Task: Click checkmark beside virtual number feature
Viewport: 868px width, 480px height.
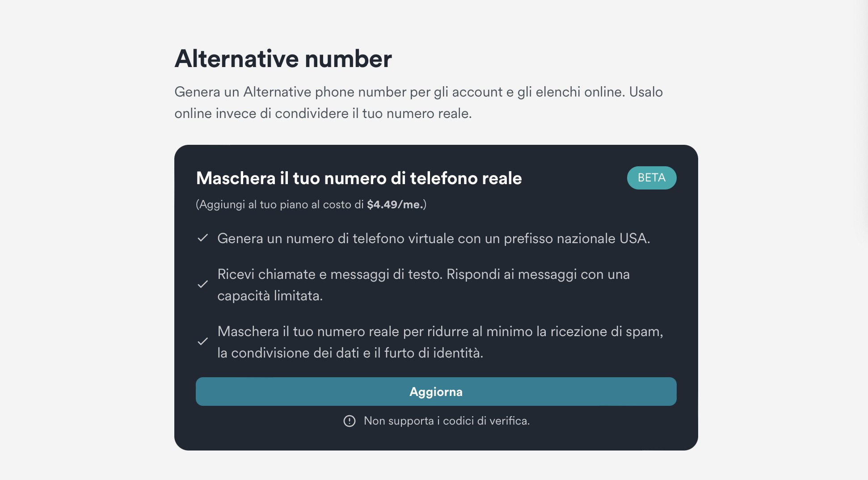Action: 203,238
